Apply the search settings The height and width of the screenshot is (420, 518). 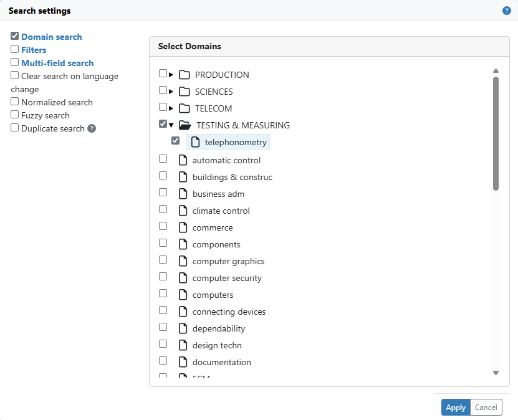pyautogui.click(x=456, y=408)
